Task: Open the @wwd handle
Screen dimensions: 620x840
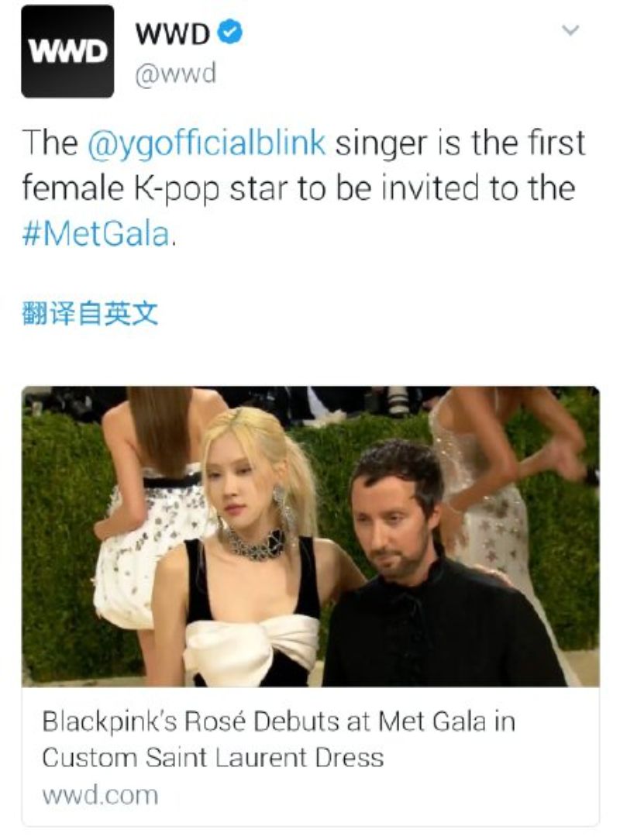Action: (175, 73)
